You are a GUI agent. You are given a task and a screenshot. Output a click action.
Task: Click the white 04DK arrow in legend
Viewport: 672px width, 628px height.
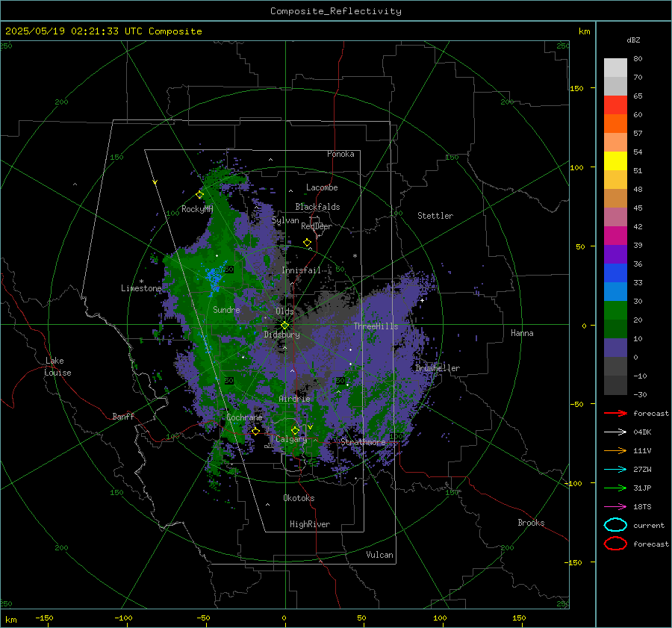tap(615, 432)
